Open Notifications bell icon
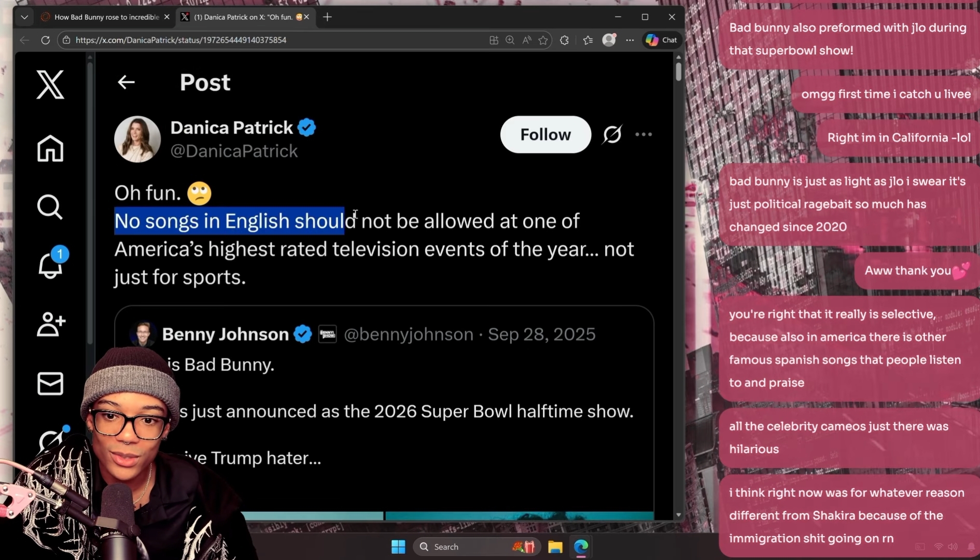 click(x=50, y=265)
